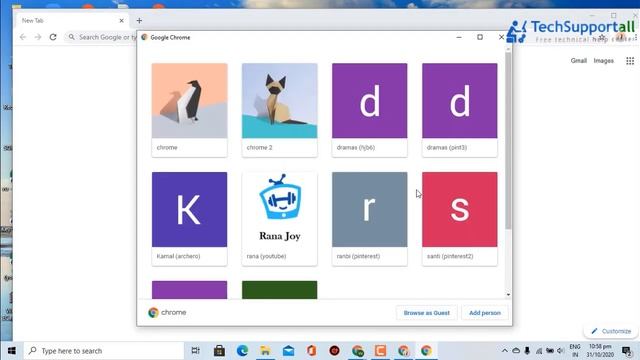Click the Type here to search box
The image size is (640, 360).
(104, 351)
